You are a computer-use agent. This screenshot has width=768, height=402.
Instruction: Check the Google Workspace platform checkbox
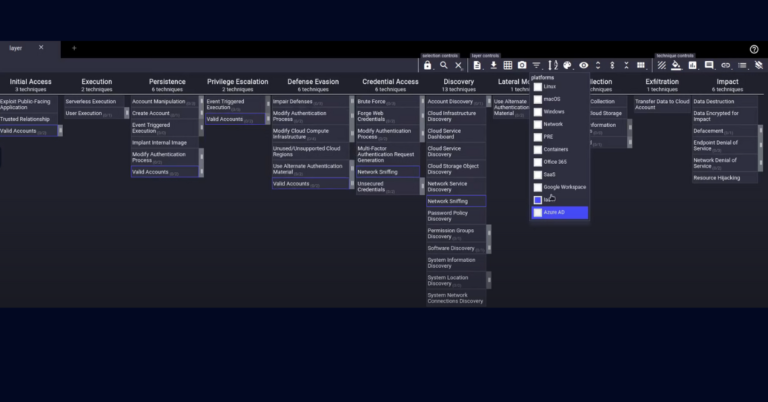(538, 188)
